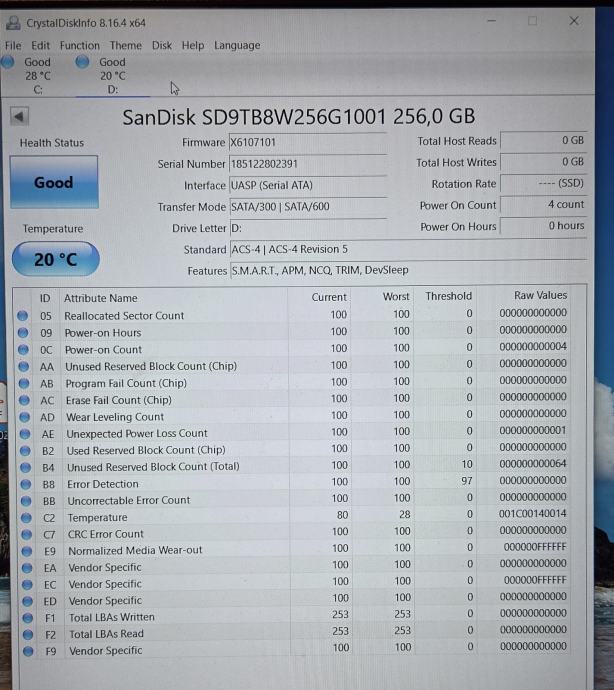The width and height of the screenshot is (614, 690).
Task: Open the Help menu
Action: tap(193, 45)
